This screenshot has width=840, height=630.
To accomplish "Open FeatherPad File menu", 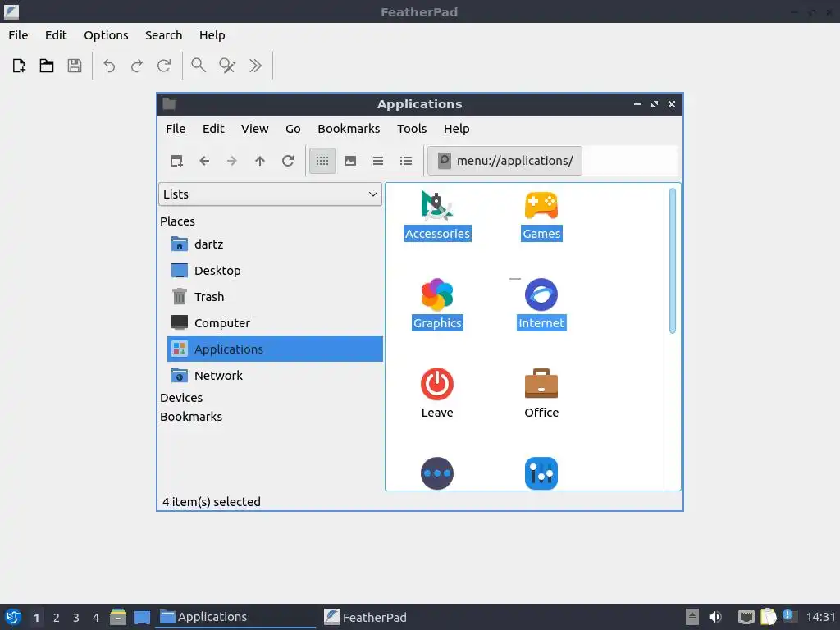I will click(18, 35).
